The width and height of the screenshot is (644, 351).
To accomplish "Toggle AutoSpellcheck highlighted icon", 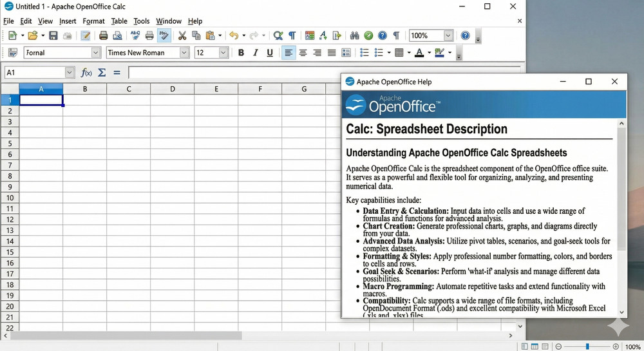I will coord(164,35).
